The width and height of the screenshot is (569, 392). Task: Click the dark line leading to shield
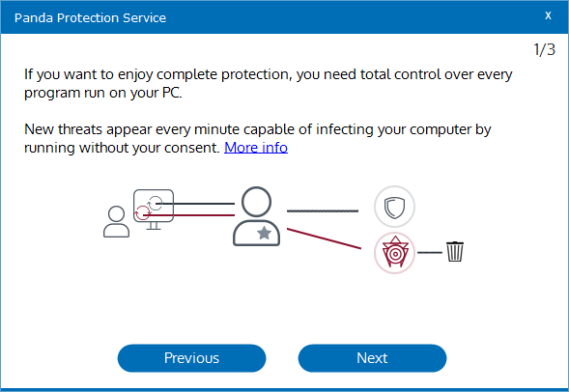323,210
